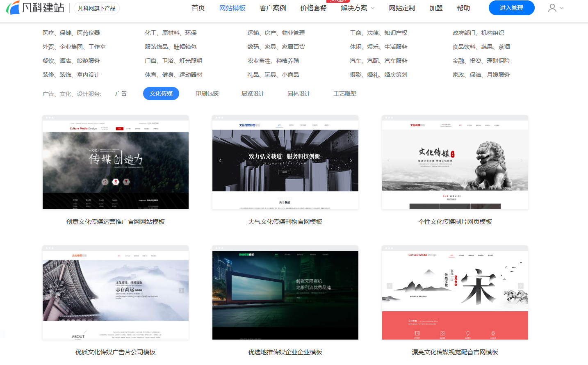Open the 客户案例 navigation item
The height and width of the screenshot is (365, 588).
tap(273, 8)
